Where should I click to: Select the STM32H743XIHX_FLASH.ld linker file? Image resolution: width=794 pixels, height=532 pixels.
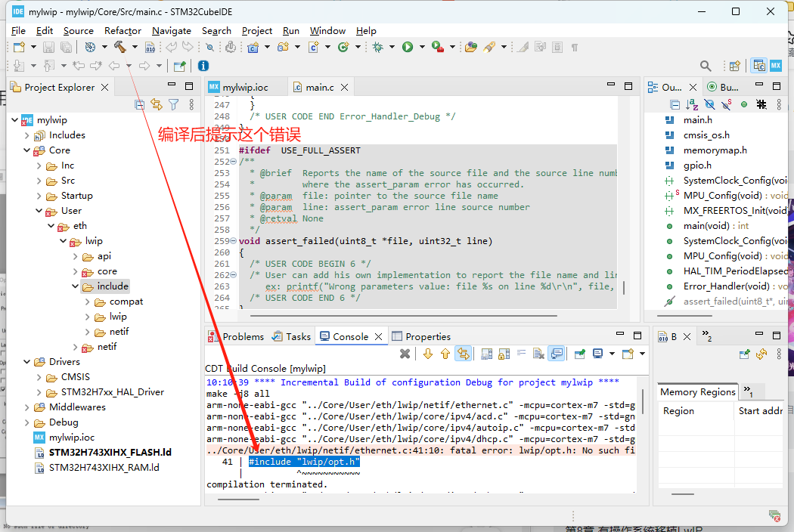(110, 453)
